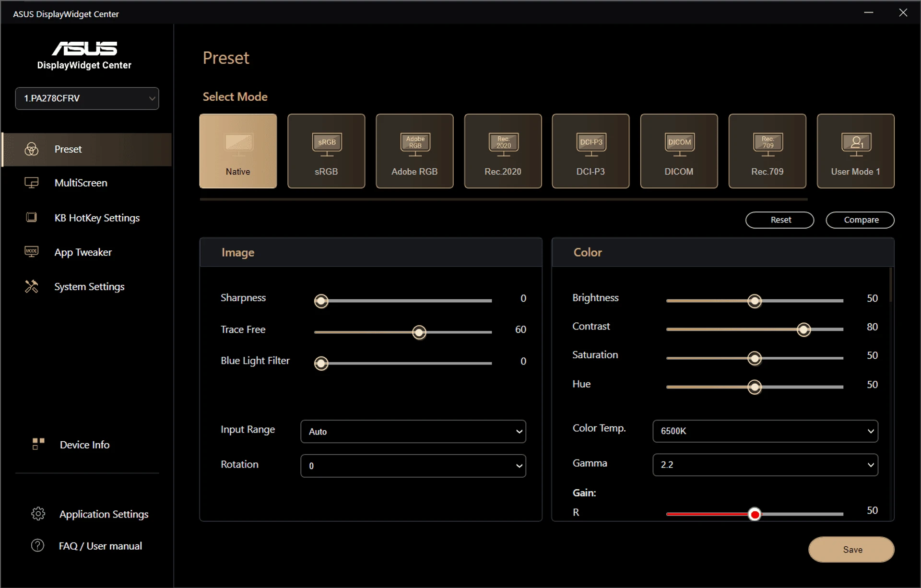Close the DisplayWidget Center window
Viewport: 921px width, 588px height.
(x=903, y=12)
